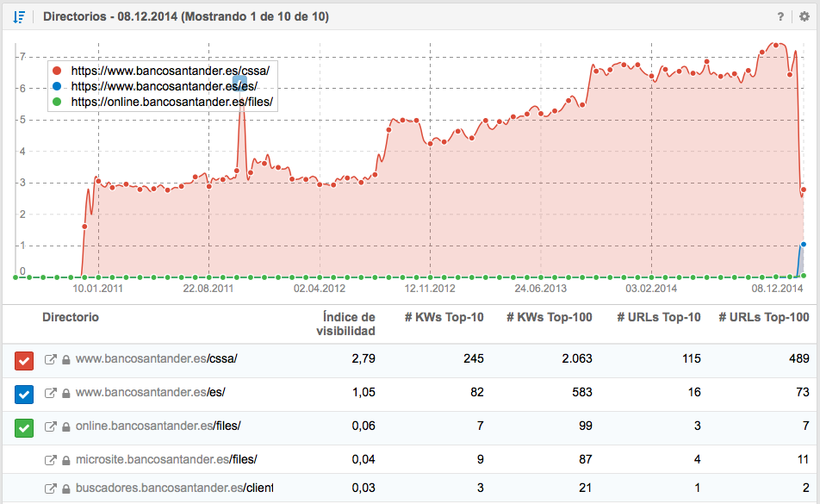Sort by the Índice de visibilidad column
Screen dimensions: 820x504
coord(349,324)
